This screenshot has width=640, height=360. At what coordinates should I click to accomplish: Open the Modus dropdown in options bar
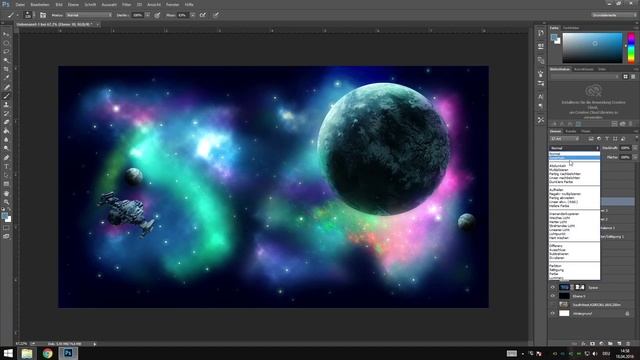tap(89, 15)
